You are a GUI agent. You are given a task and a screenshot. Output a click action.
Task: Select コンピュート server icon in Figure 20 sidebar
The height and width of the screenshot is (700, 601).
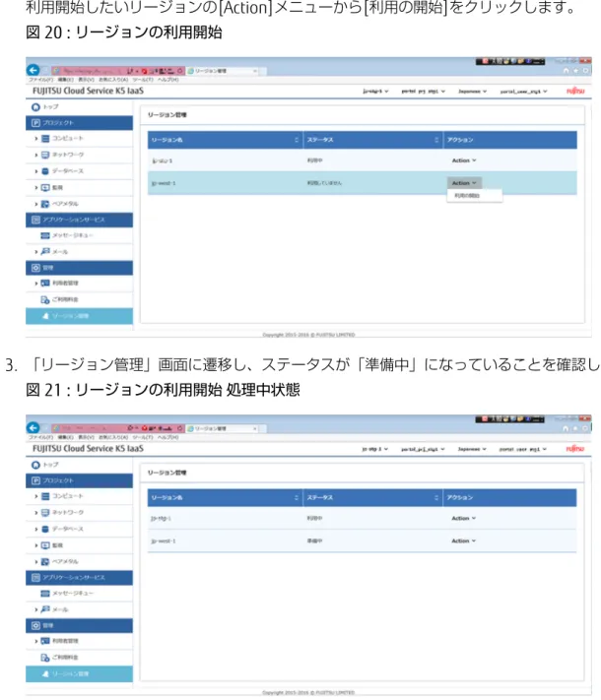[x=45, y=139]
